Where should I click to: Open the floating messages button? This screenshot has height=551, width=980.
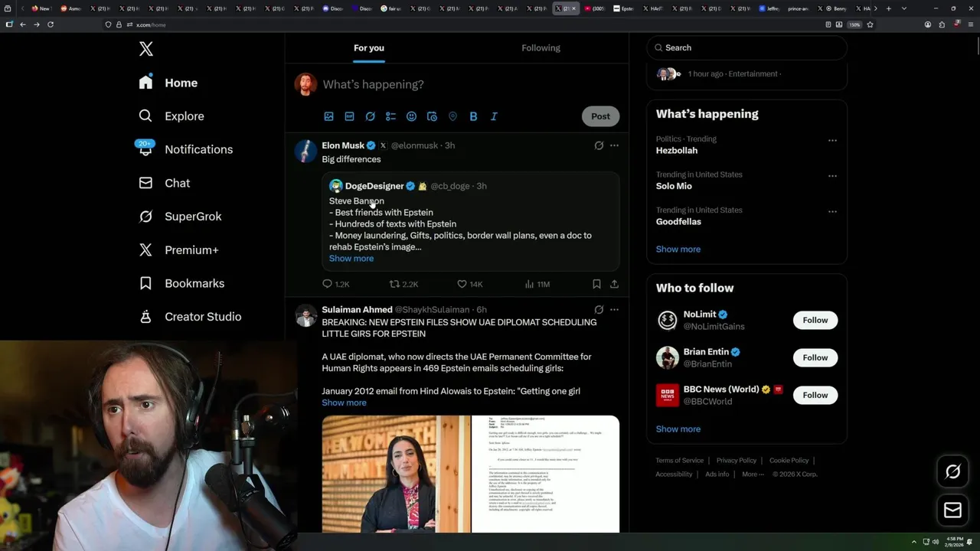coord(952,510)
